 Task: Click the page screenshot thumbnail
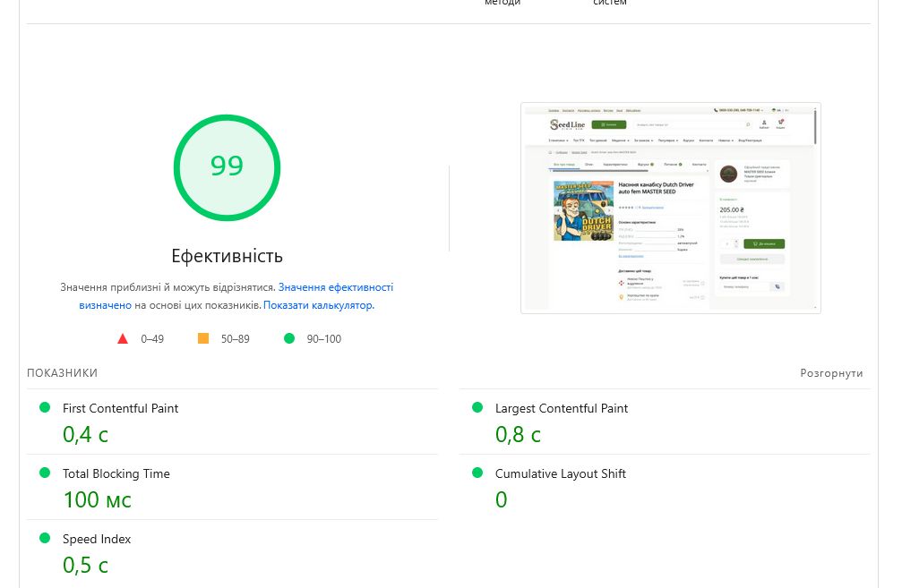click(x=670, y=208)
